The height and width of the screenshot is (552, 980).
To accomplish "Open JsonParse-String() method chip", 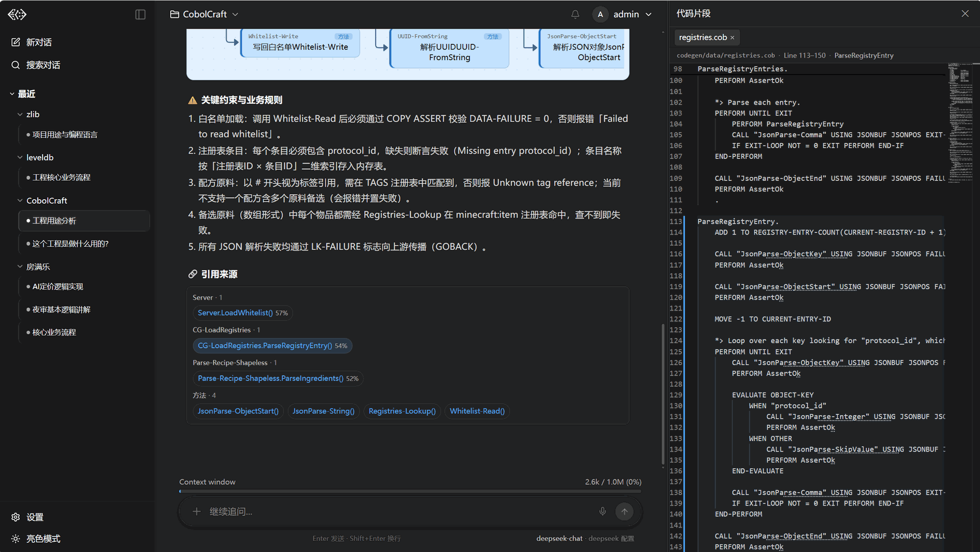I will [323, 411].
